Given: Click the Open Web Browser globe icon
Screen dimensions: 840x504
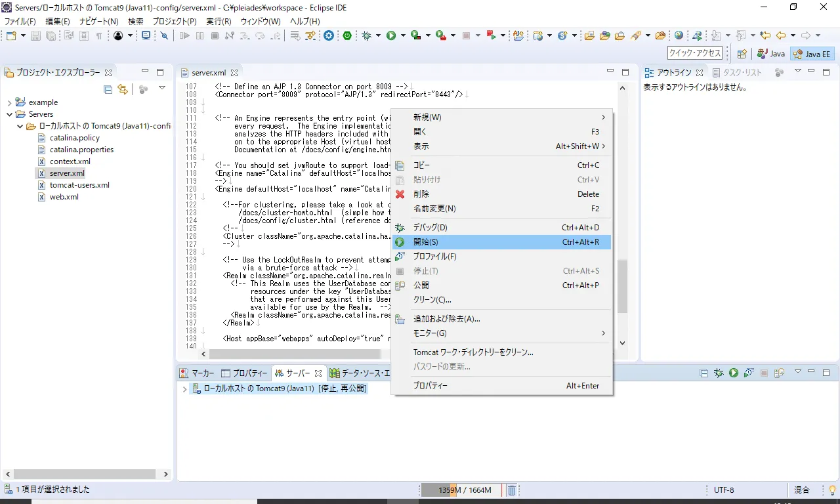Looking at the screenshot, I should 679,35.
